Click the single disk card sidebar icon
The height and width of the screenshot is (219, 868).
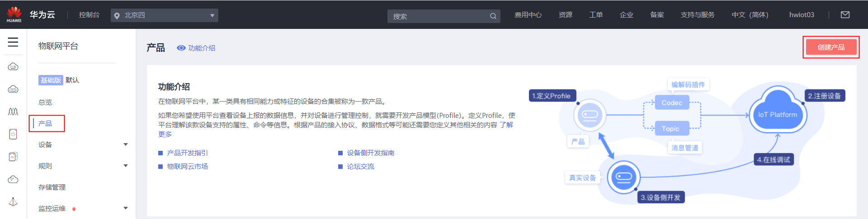(13, 134)
